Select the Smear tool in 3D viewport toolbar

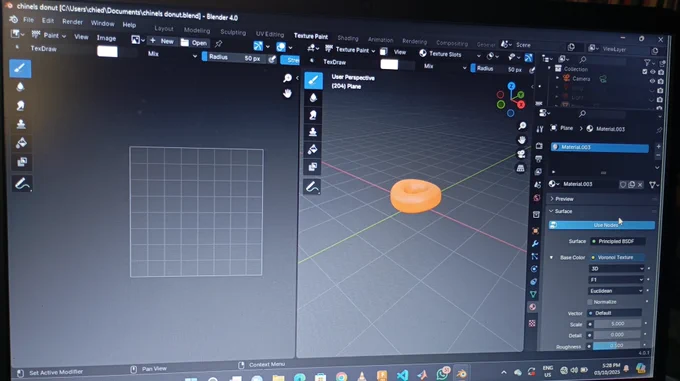tap(313, 115)
